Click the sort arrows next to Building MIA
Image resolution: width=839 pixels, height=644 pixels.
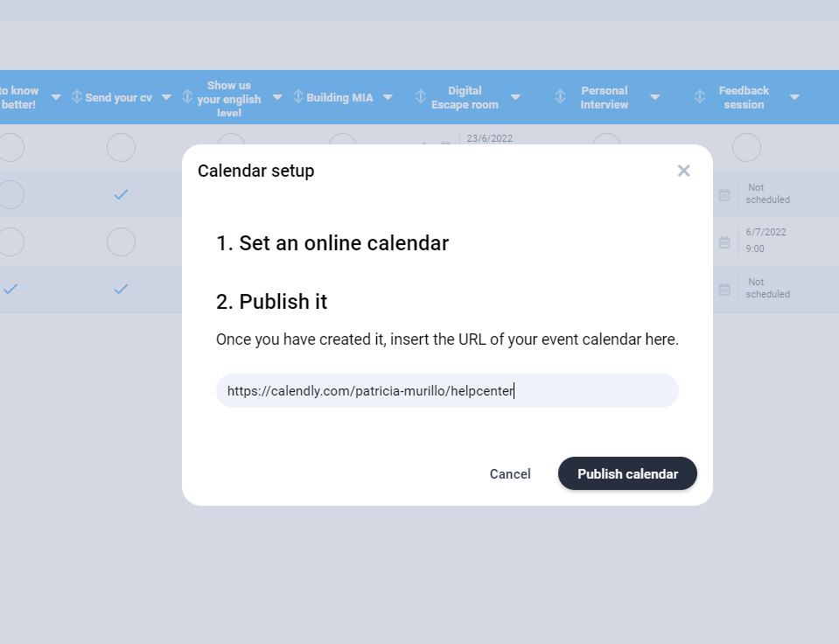[x=298, y=97]
